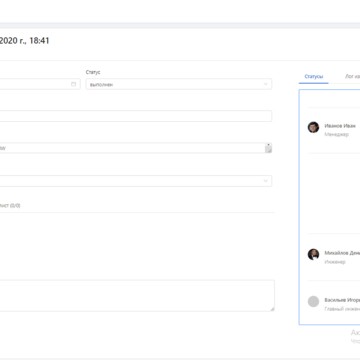
Task: Open Иванов Иван's avatar
Action: click(x=313, y=127)
